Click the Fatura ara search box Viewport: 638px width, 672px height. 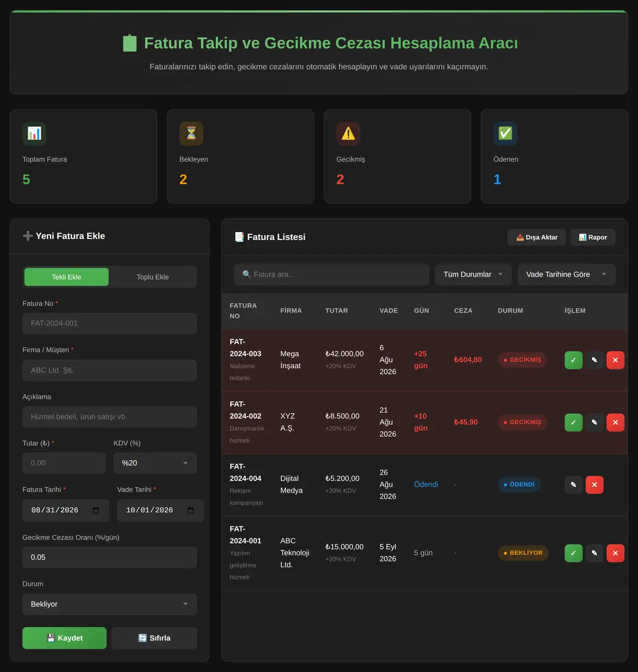click(332, 275)
